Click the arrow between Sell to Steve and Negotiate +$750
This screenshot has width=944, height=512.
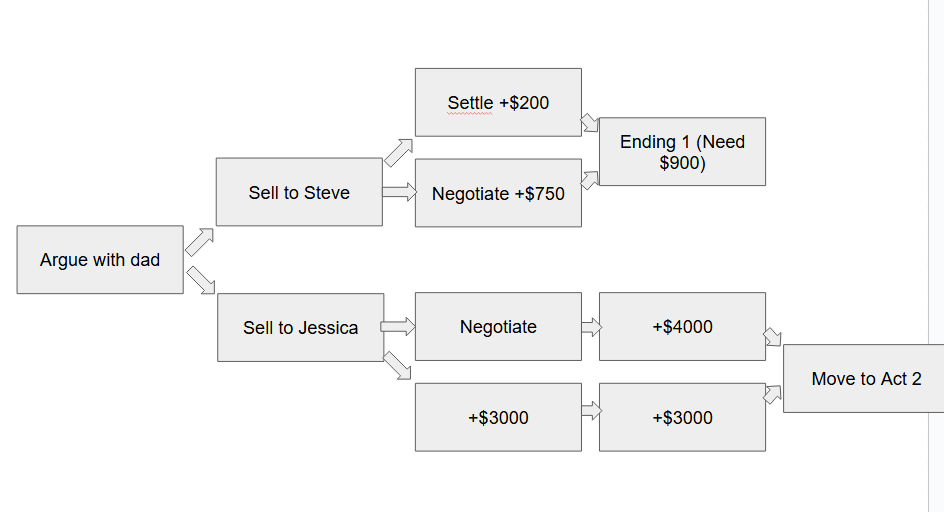pos(399,192)
